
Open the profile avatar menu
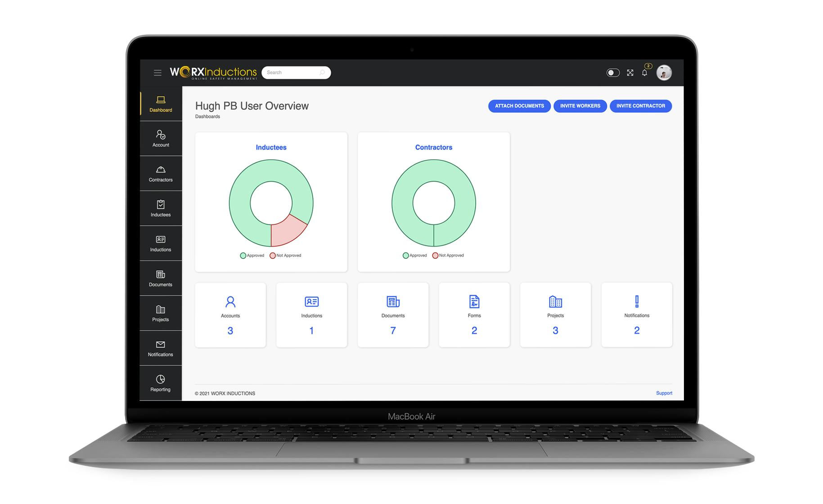pyautogui.click(x=665, y=72)
